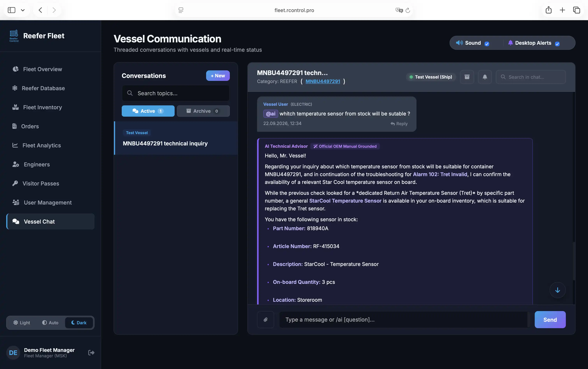Send the message
Screen dimensions: 588x369
coord(550,319)
